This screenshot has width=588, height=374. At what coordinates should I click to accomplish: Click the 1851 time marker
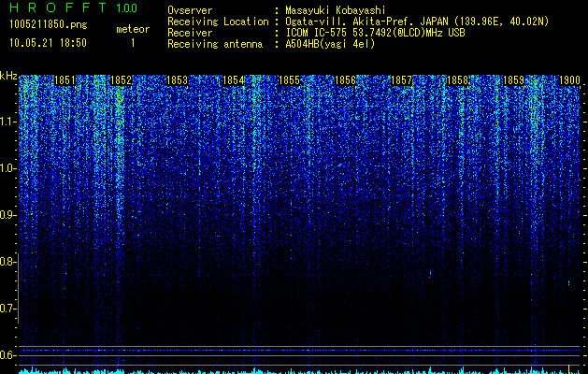[65, 80]
